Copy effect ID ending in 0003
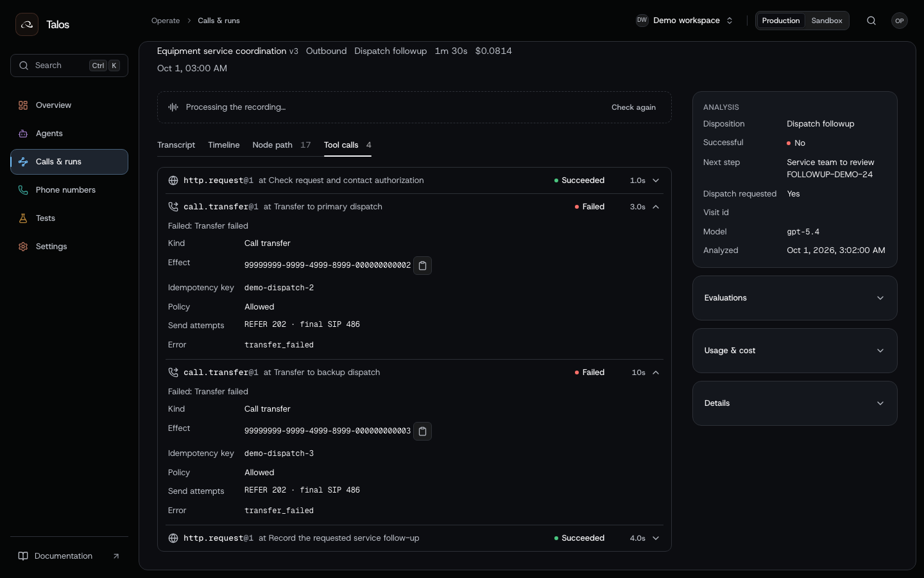 coord(423,431)
